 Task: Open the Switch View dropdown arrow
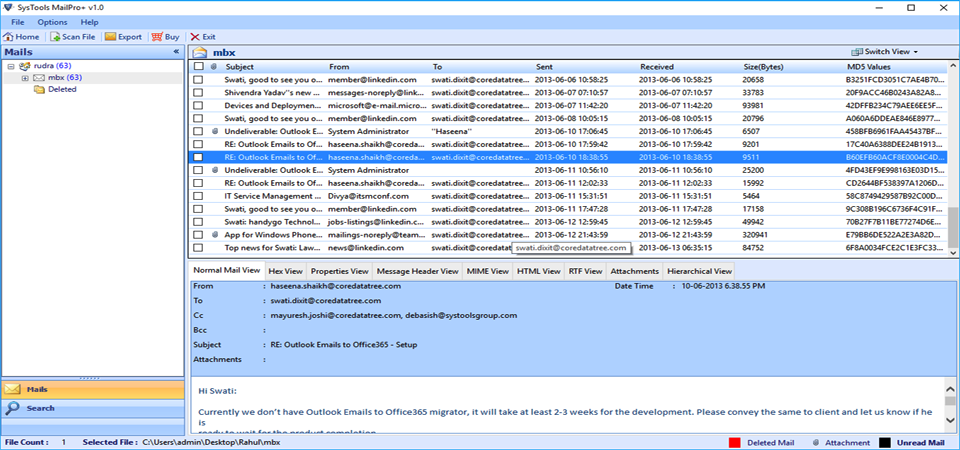[915, 52]
